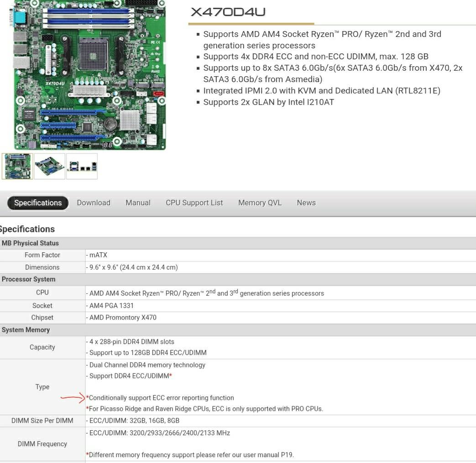Click the 'DIMM Size Per DIMM' label

[42, 421]
